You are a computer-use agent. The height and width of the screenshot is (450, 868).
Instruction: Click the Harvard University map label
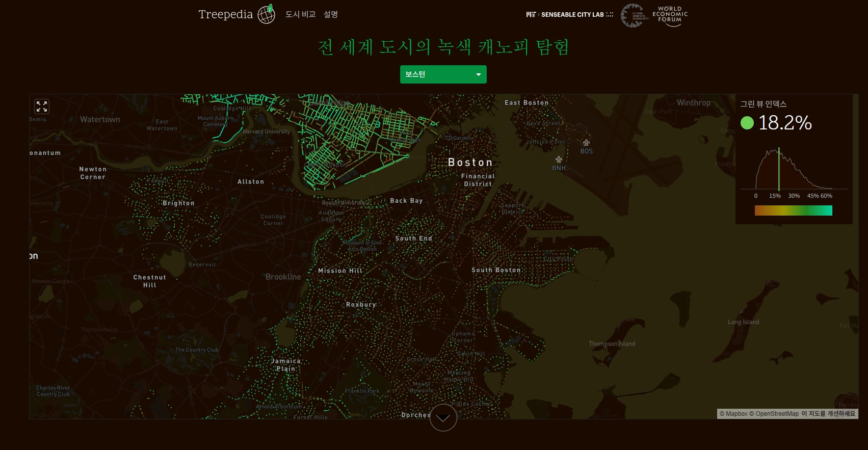[x=267, y=131]
